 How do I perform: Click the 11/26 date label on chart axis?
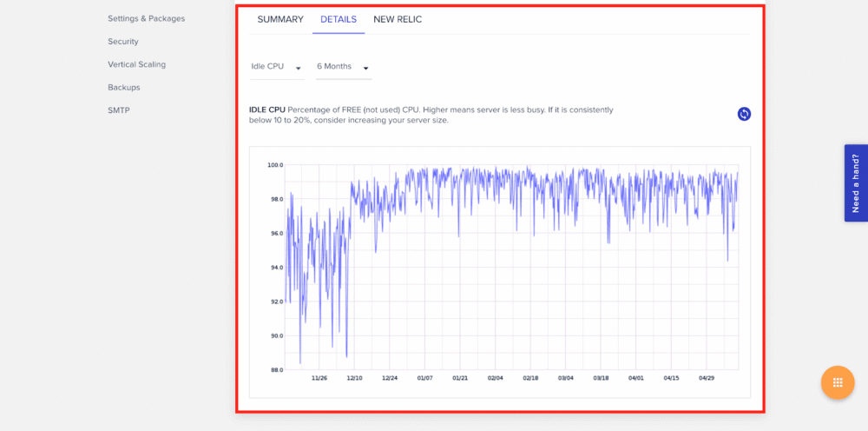(319, 378)
